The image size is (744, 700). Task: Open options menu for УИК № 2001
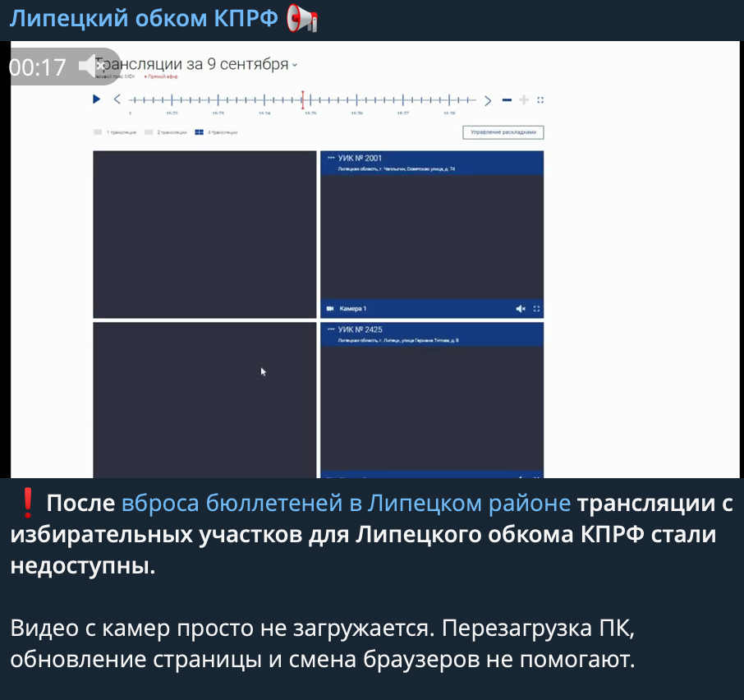[x=331, y=158]
